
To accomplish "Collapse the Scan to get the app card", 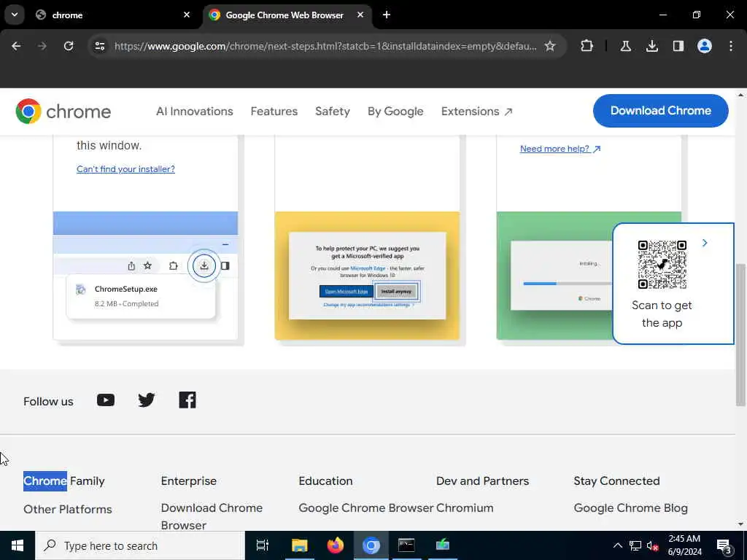I will (x=705, y=243).
